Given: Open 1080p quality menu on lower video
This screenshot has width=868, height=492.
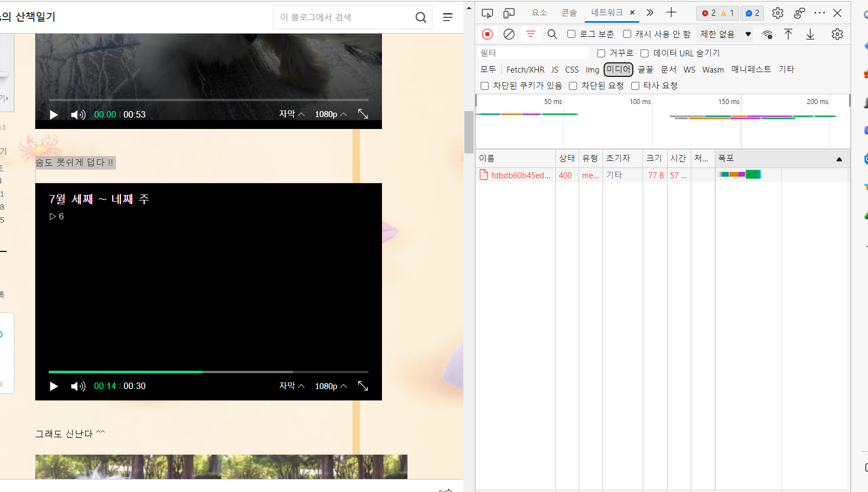Looking at the screenshot, I should (x=331, y=386).
